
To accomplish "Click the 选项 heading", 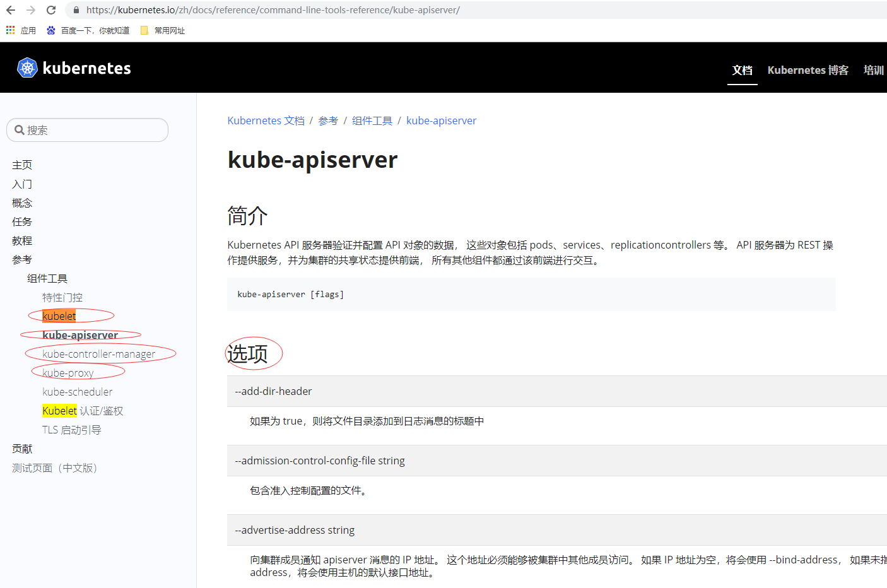I will [248, 353].
